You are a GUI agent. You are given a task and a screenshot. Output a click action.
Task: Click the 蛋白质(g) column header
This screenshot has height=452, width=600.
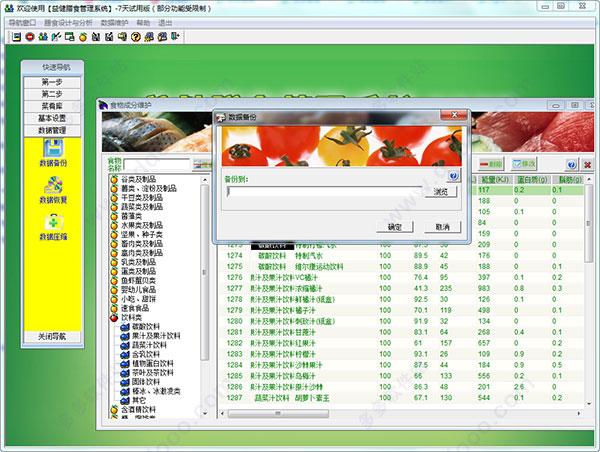(532, 179)
